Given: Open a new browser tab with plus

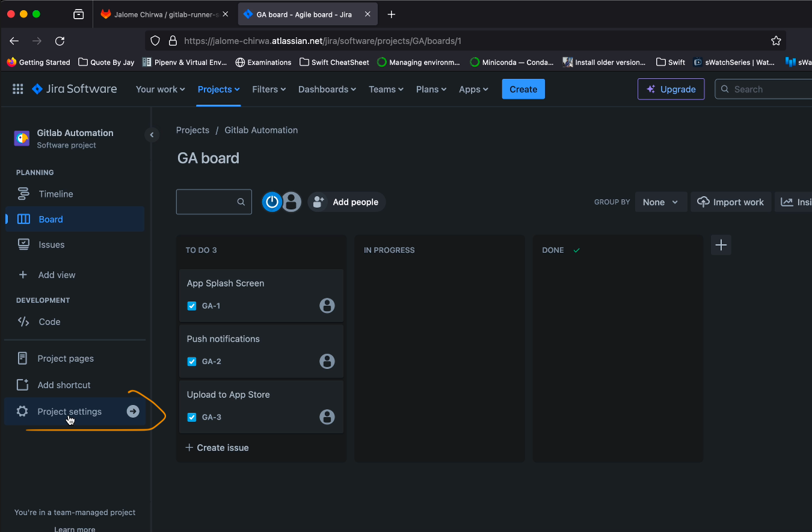Looking at the screenshot, I should click(x=392, y=14).
